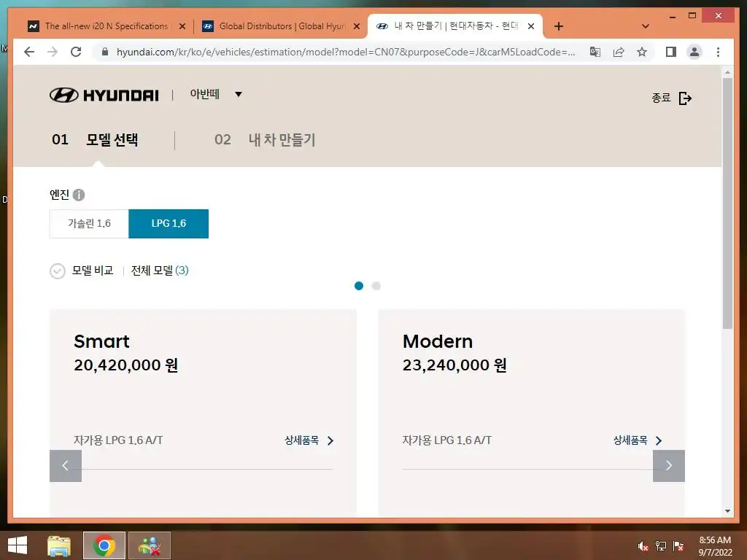Click scrollbar down arrow
Screen dimensions: 747x560
(x=727, y=511)
